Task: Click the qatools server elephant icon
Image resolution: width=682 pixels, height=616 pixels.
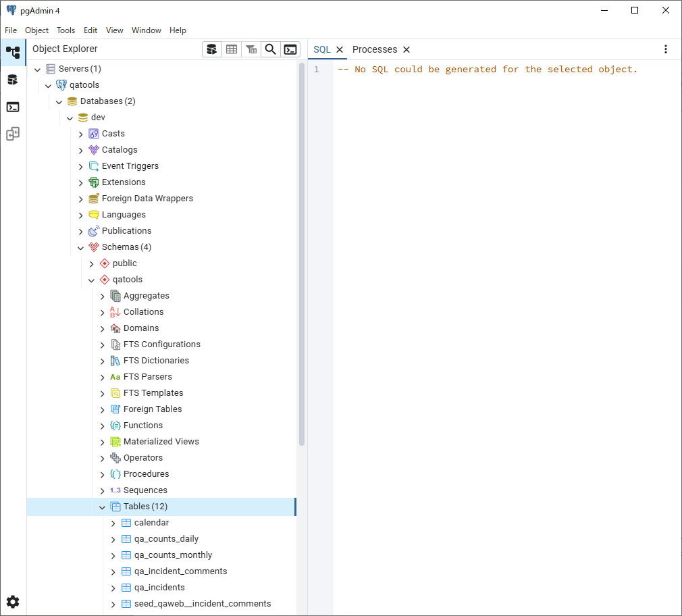Action: [x=61, y=85]
